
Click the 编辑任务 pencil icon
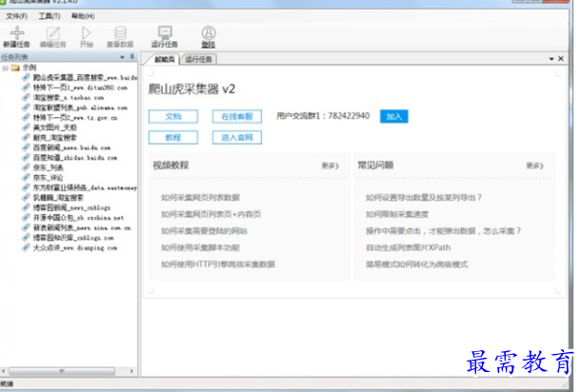pos(53,33)
